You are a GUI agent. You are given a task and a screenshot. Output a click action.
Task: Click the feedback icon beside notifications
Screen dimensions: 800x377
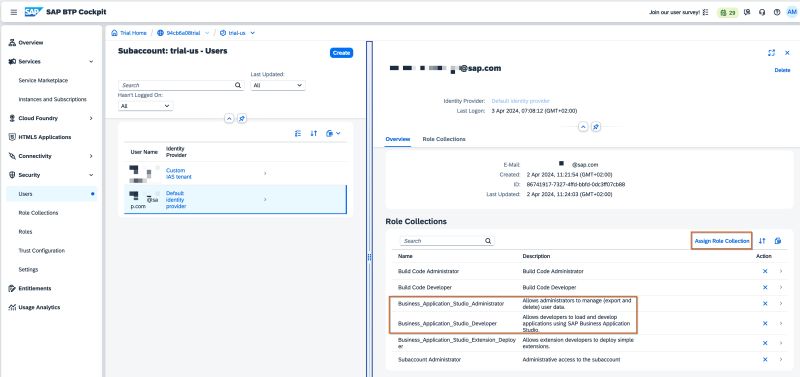pos(747,12)
